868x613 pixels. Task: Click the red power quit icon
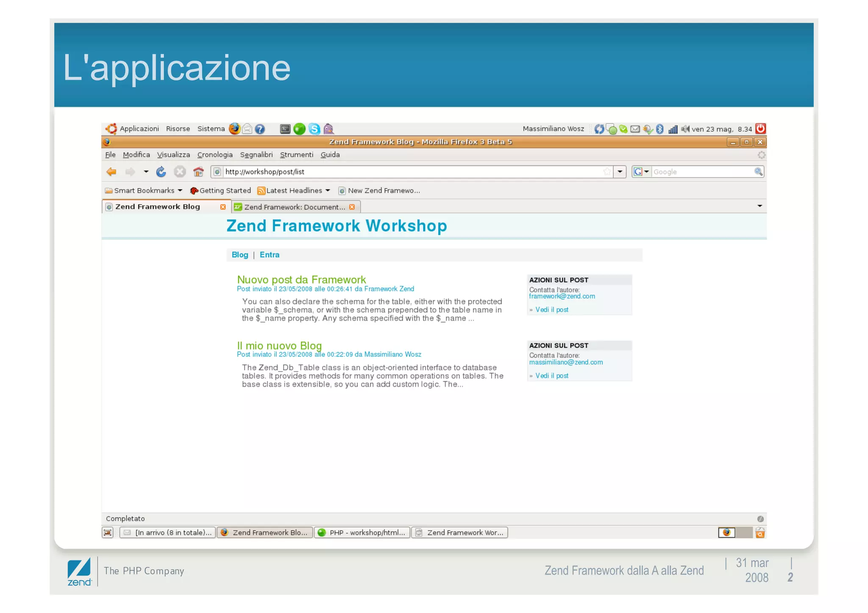point(761,128)
